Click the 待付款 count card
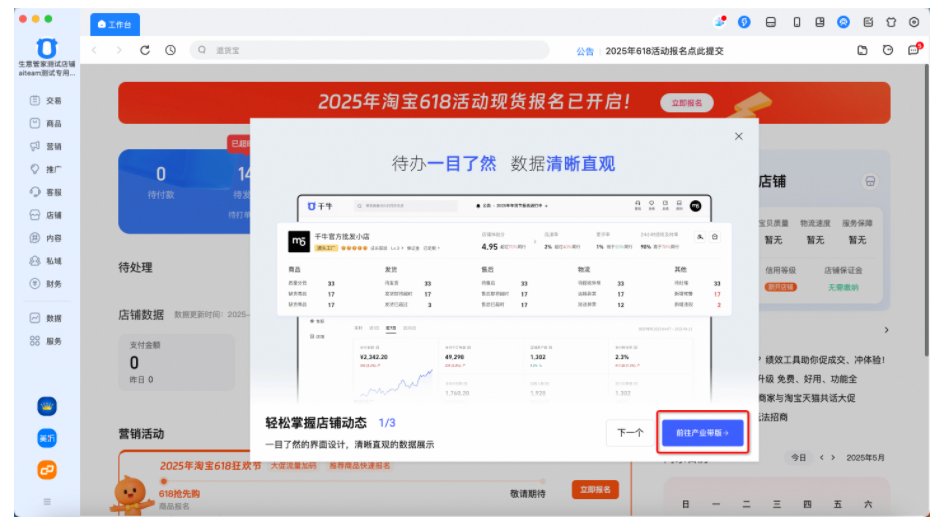This screenshot has height=527, width=948. (161, 183)
